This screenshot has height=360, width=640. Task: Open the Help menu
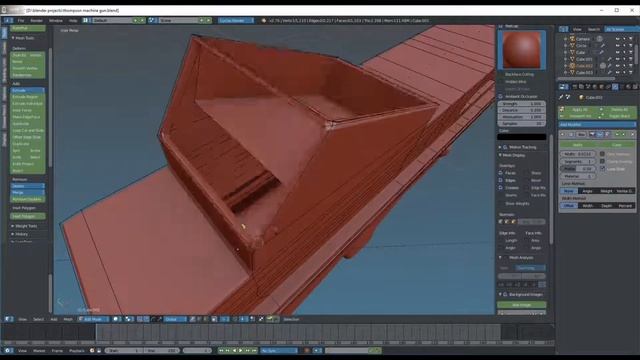(73, 20)
